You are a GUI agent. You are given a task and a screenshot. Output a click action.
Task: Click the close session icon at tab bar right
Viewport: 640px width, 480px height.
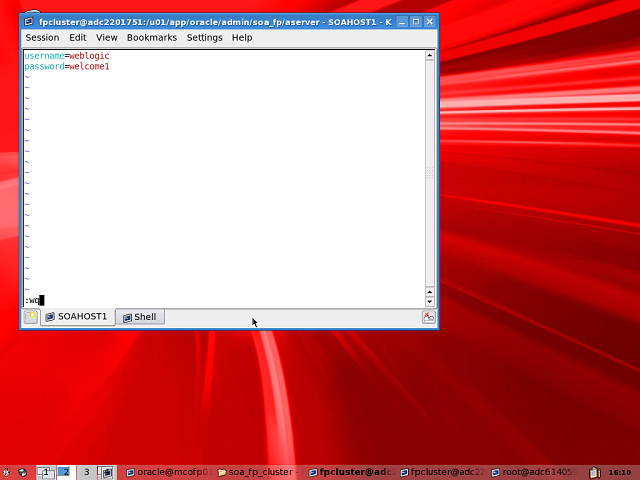429,317
